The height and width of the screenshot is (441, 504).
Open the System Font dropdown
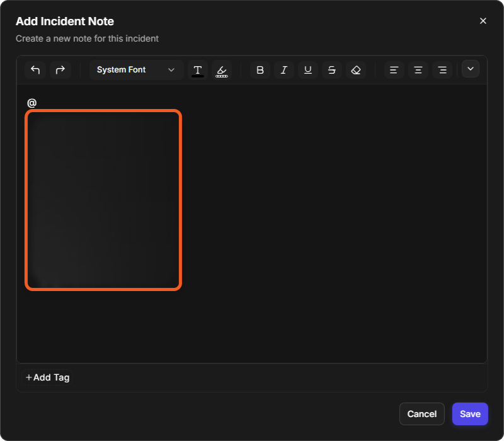coord(136,70)
